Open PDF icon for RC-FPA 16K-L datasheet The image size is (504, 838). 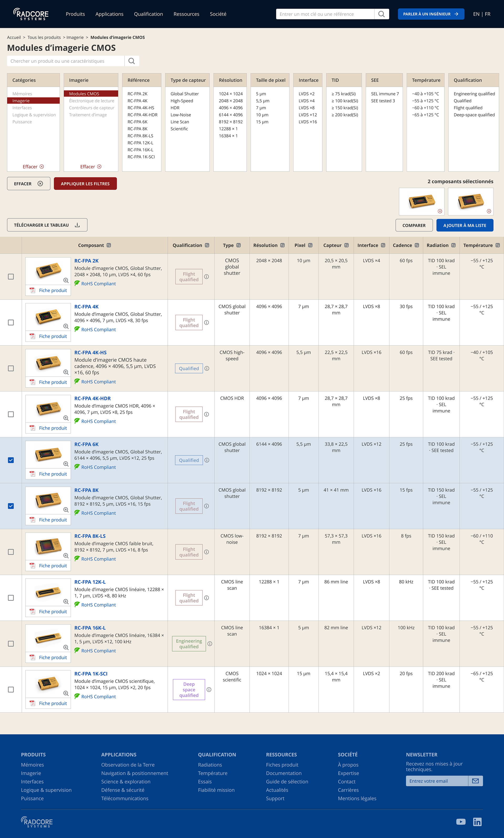[x=33, y=657]
